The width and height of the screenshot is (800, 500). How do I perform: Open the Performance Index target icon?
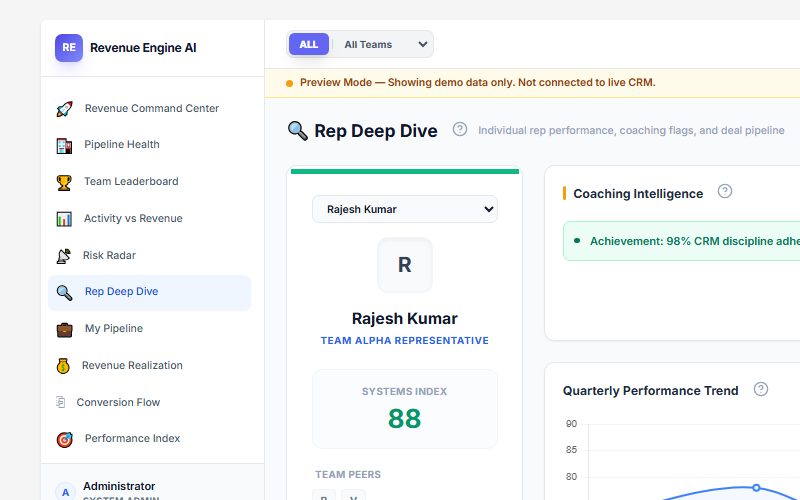(x=64, y=439)
